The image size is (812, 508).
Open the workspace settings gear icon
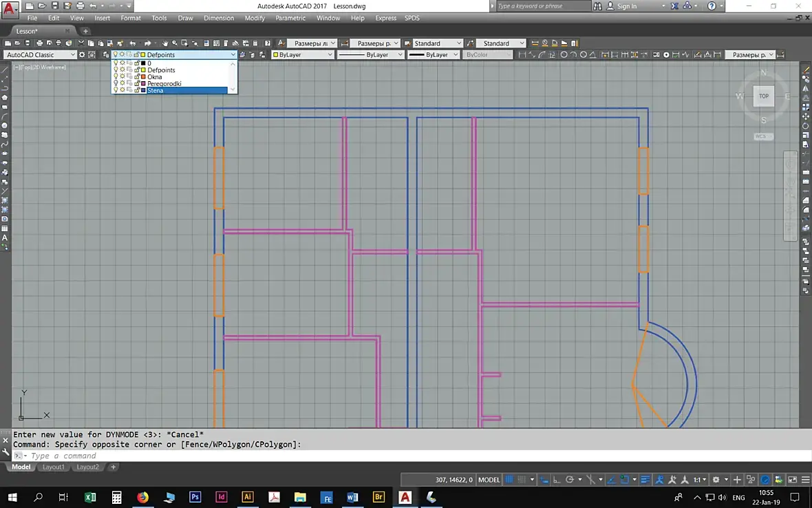[82, 54]
